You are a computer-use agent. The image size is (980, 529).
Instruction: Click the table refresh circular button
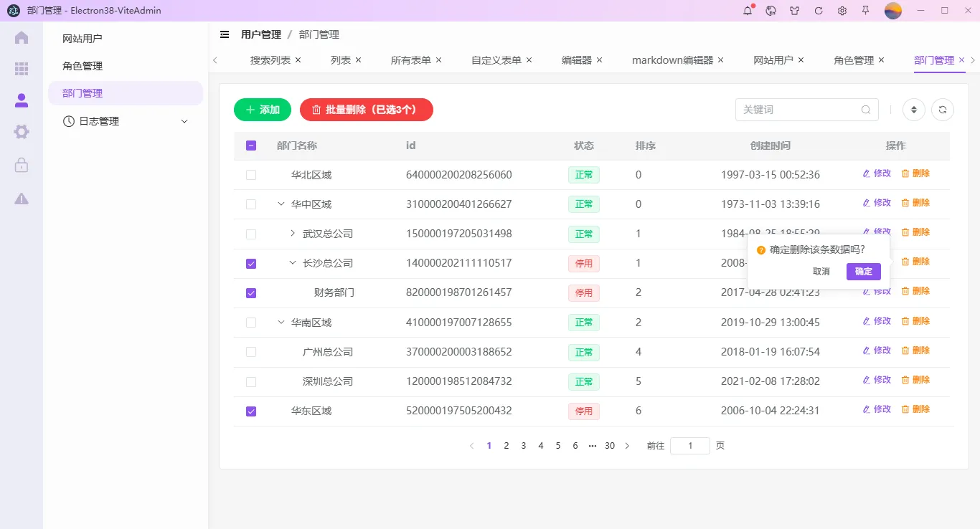(x=943, y=110)
